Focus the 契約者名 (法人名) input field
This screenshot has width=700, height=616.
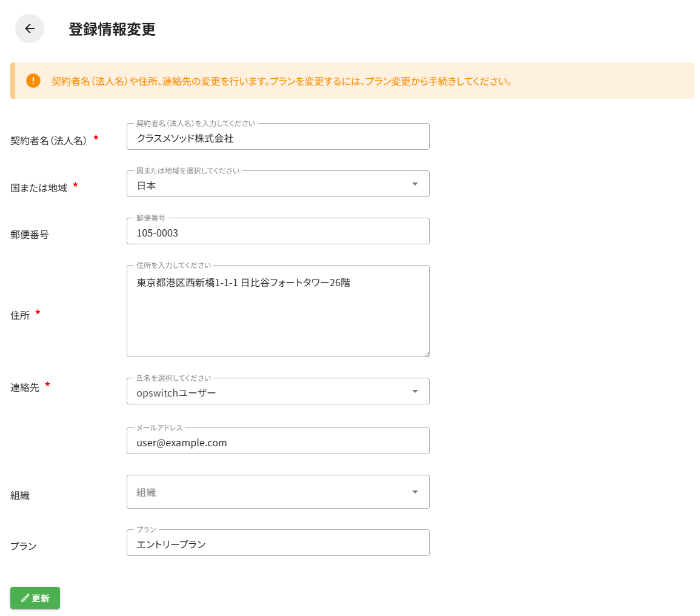pos(278,138)
